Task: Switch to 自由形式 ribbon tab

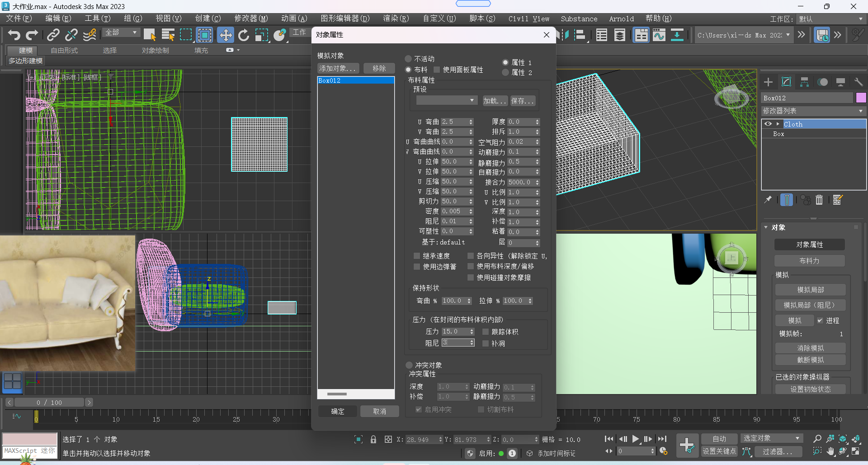Action: [64, 50]
